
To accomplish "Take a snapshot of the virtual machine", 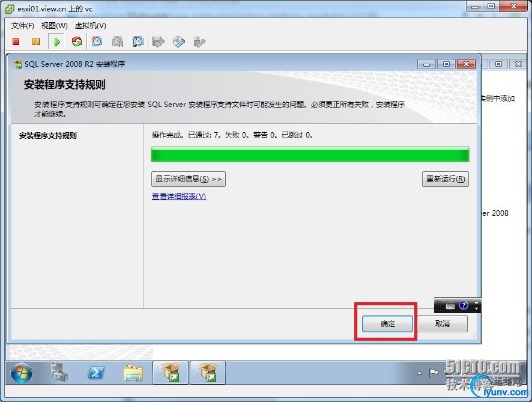I will (97, 41).
